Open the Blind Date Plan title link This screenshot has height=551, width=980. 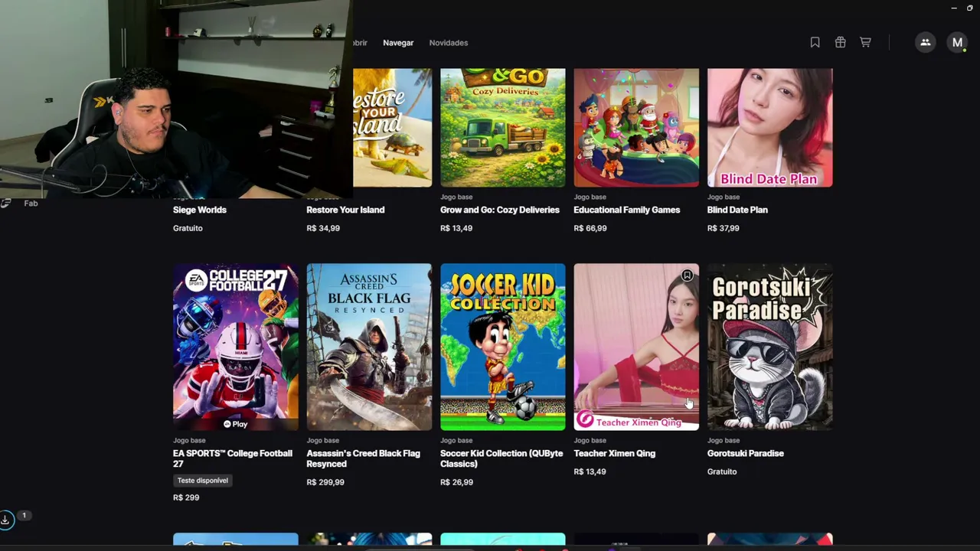737,210
